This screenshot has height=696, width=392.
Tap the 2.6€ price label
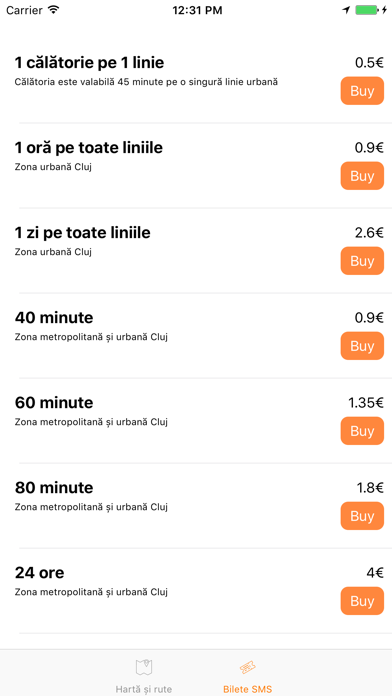pyautogui.click(x=369, y=233)
